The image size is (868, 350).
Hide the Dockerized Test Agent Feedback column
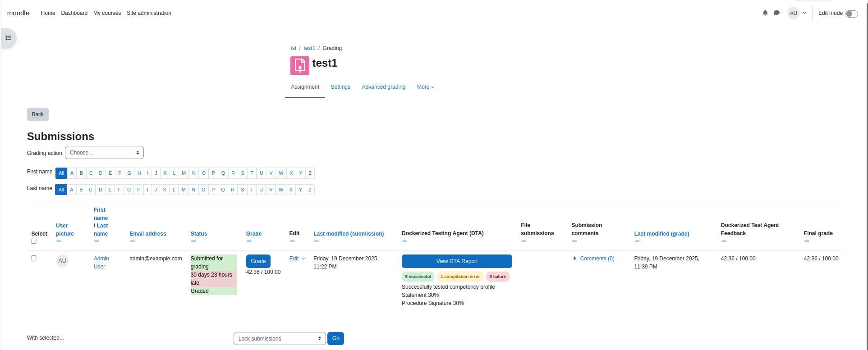point(724,241)
